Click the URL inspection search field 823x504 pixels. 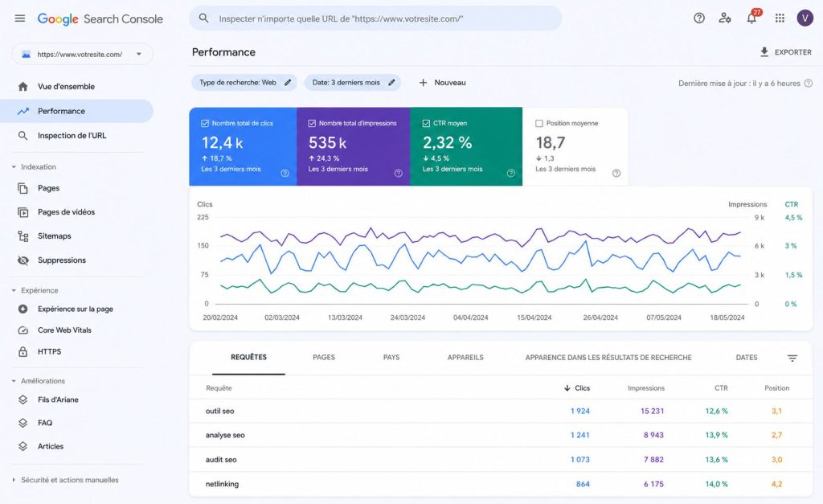click(375, 18)
